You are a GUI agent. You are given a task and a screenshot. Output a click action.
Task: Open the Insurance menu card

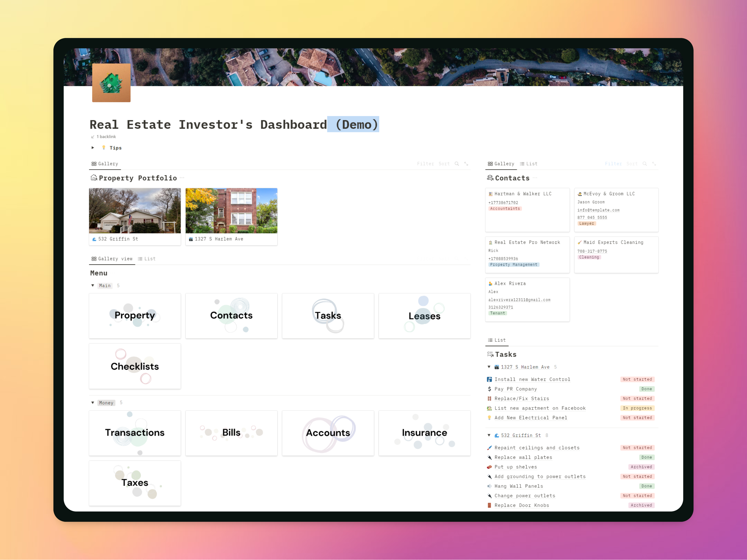coord(425,433)
